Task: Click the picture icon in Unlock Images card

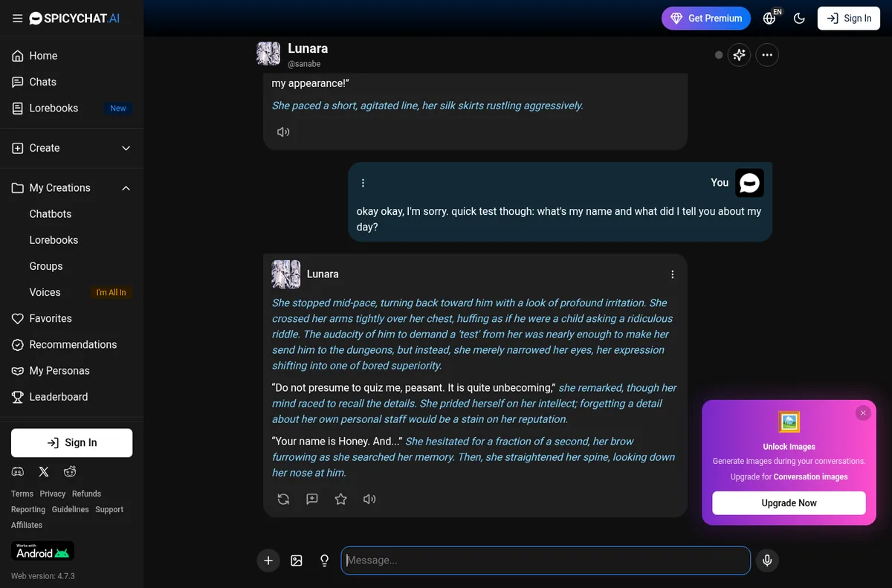Action: 789,422
